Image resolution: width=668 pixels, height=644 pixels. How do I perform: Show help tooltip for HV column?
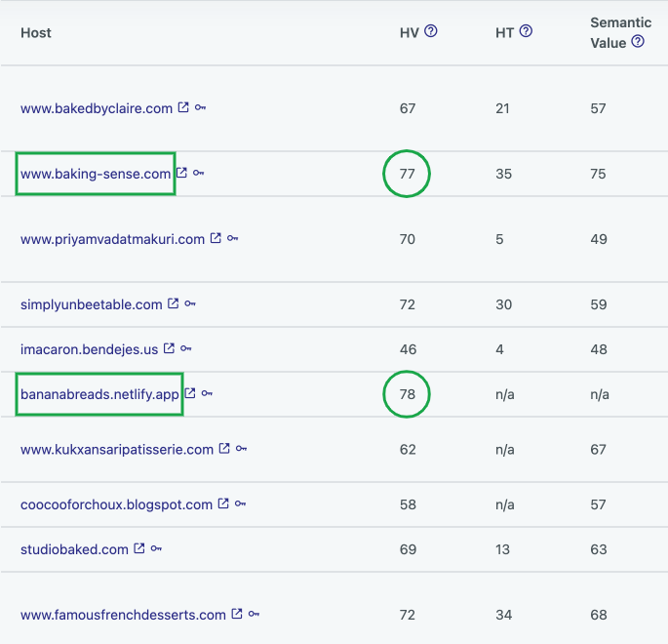[x=431, y=31]
